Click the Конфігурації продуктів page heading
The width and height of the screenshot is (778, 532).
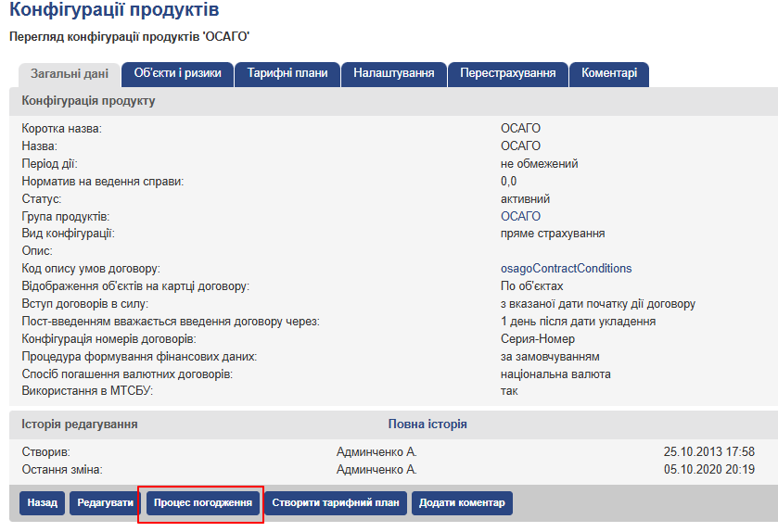tap(114, 12)
